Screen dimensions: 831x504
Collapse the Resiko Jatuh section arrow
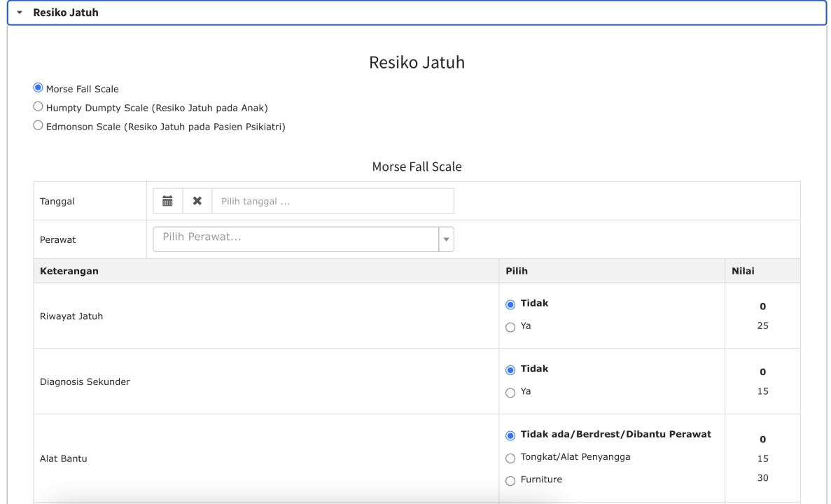tap(20, 12)
